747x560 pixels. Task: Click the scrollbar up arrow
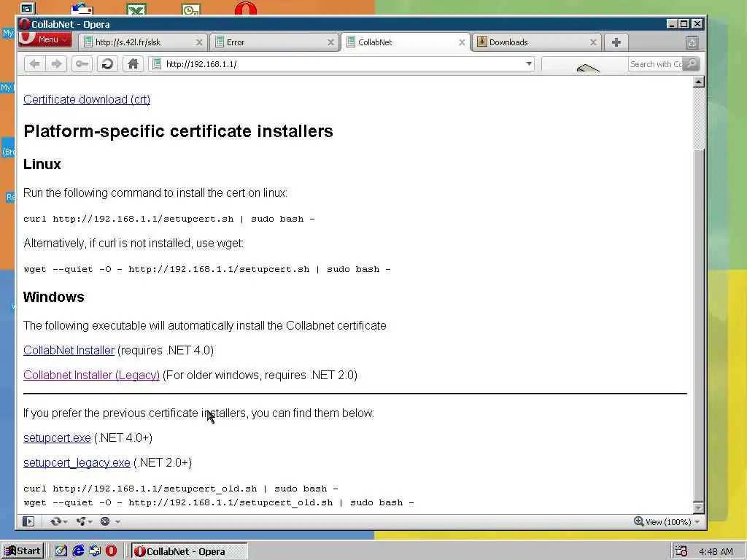[x=698, y=82]
